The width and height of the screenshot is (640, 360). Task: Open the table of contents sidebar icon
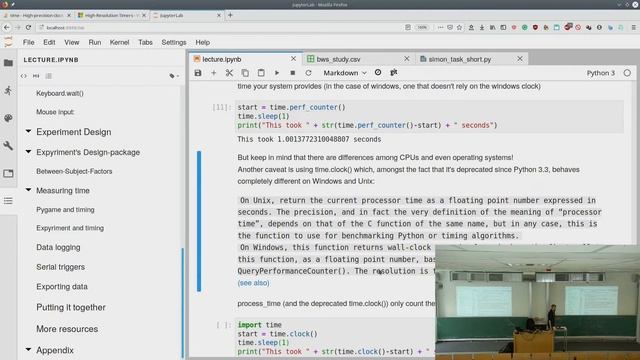coord(8,201)
